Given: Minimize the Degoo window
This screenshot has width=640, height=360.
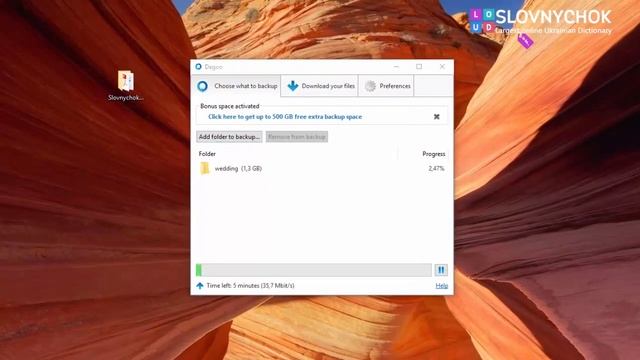Looking at the screenshot, I should [396, 67].
